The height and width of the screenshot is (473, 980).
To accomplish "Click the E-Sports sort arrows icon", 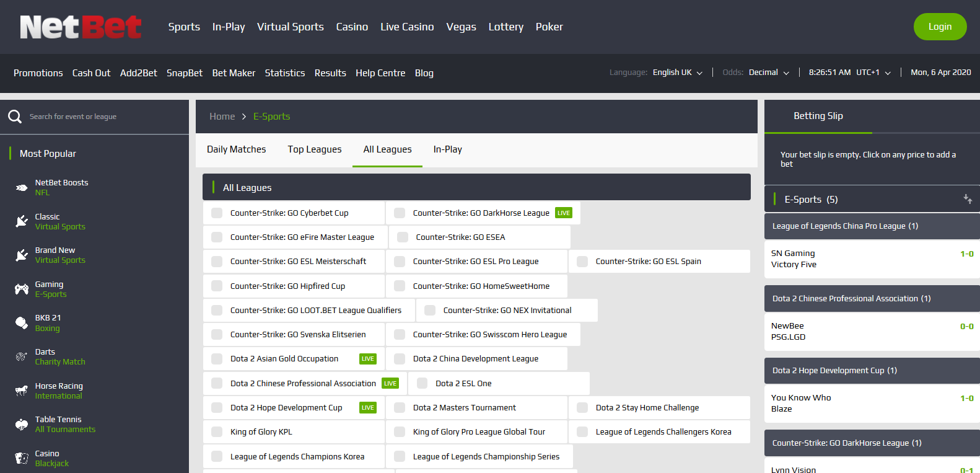I will click(x=968, y=199).
